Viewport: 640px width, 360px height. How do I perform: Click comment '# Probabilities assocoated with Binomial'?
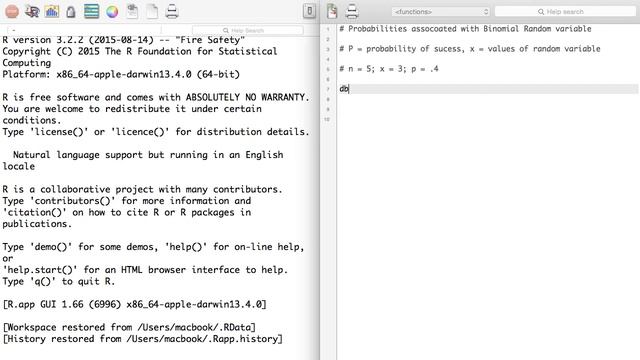(465, 29)
